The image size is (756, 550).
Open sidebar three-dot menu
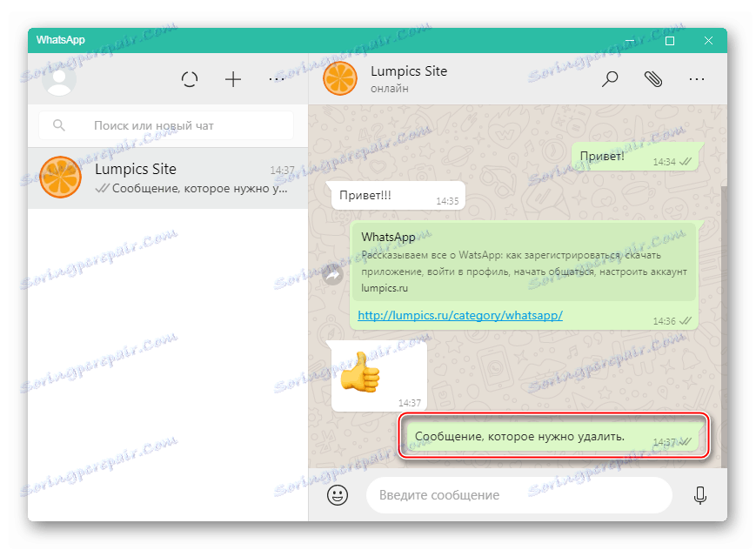277,79
